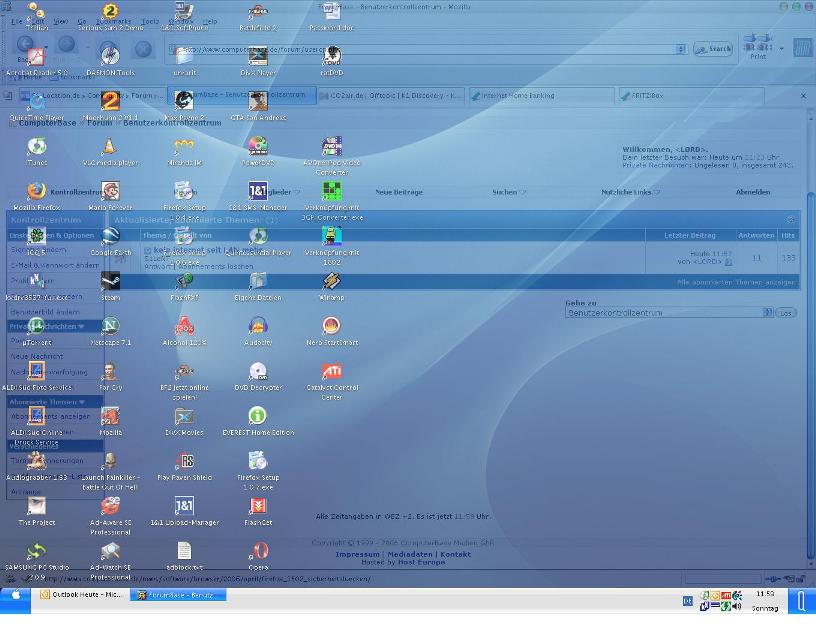Click the Print toolbar icon in Mozilla
This screenshot has height=635, width=816.
point(758,47)
